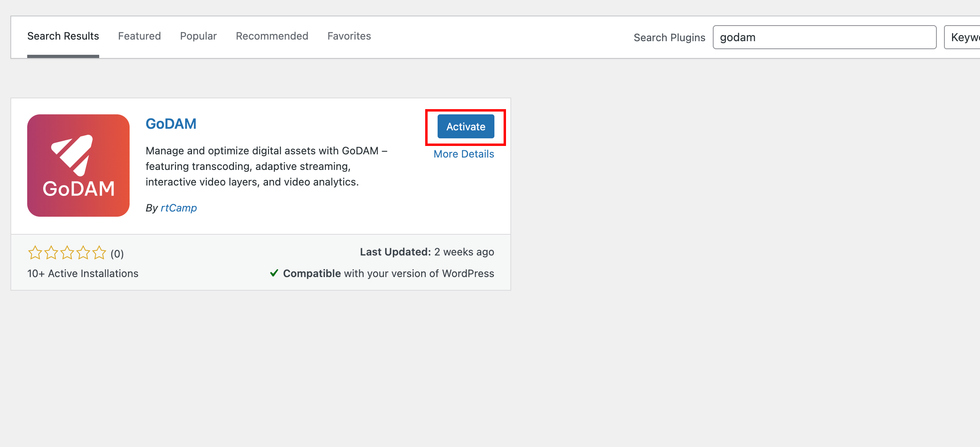Open More Details for GoDAM

click(464, 154)
